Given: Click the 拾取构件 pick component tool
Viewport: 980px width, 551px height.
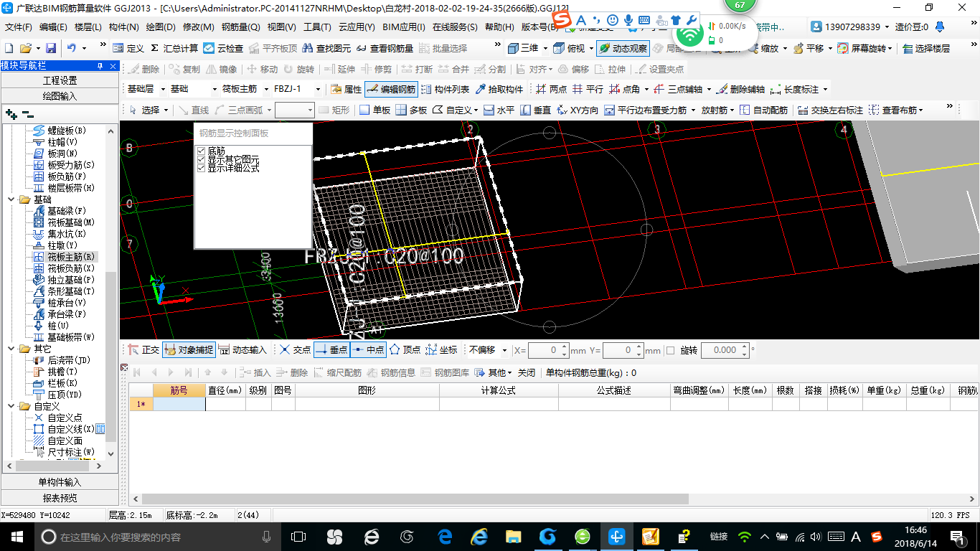Looking at the screenshot, I should pos(499,90).
